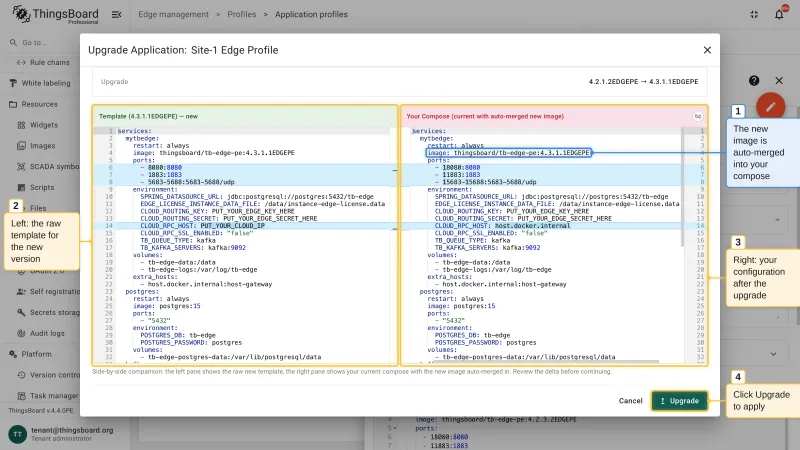The width and height of the screenshot is (800, 450).
Task: Open Audit logs in sidebar
Action: (47, 333)
